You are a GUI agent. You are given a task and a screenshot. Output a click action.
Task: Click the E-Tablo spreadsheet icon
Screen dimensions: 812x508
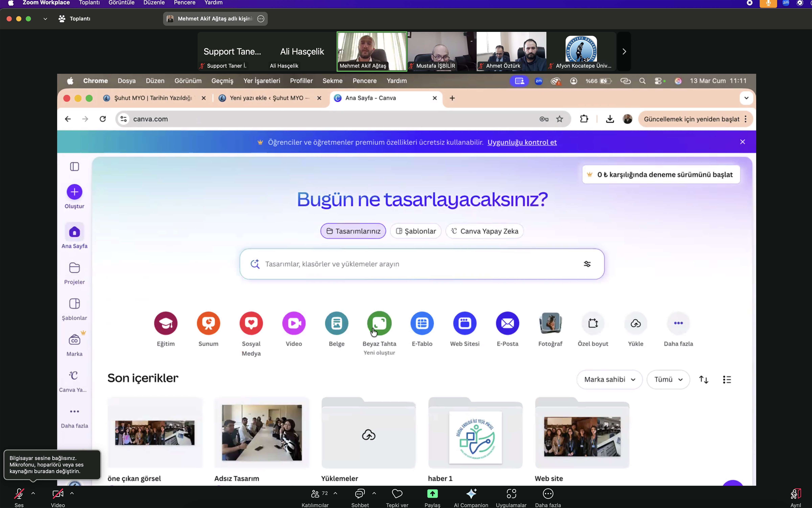(x=422, y=323)
